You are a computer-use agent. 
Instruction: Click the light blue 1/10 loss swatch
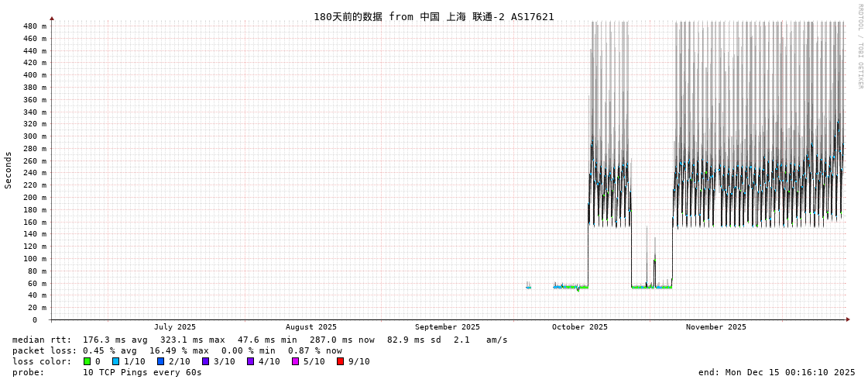click(x=116, y=361)
